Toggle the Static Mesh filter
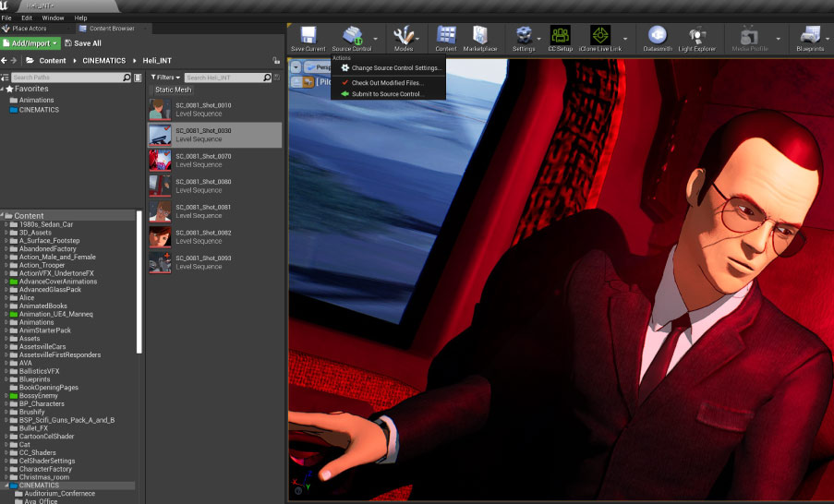This screenshot has height=504, width=834. [x=173, y=90]
